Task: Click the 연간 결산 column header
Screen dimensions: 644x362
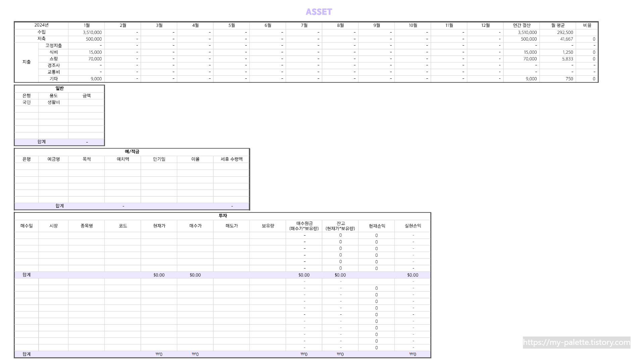Action: 521,25
